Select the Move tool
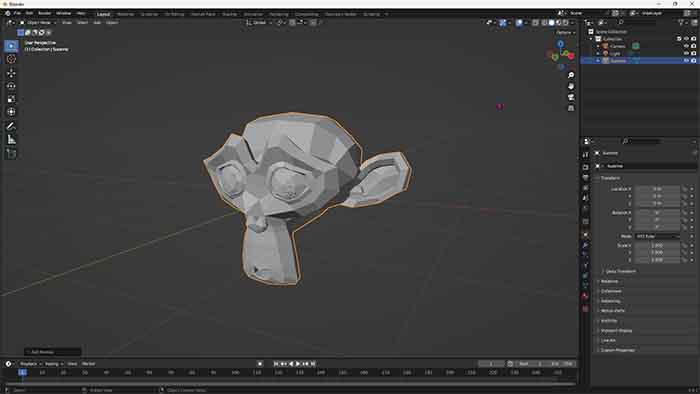The image size is (700, 394). click(11, 73)
